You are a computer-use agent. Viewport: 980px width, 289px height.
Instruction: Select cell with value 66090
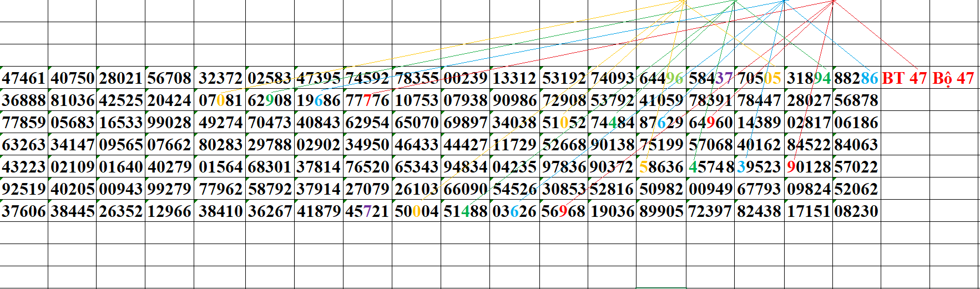tap(466, 189)
